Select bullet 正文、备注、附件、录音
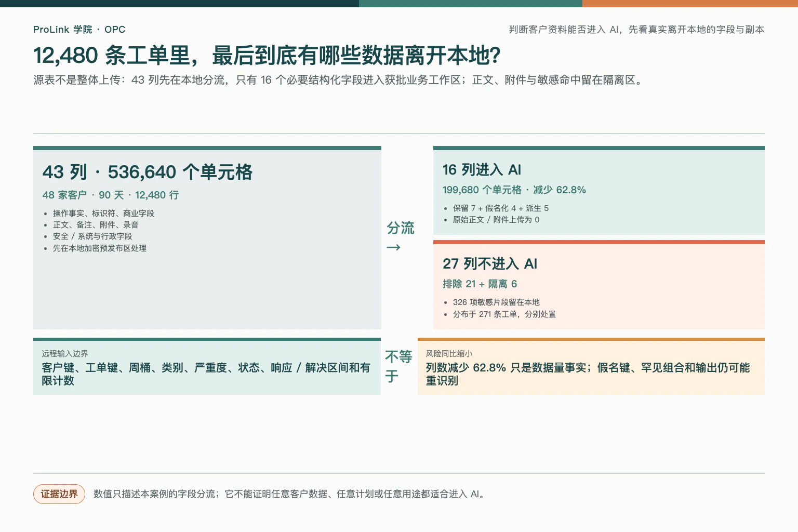Screen dimensions: 798x532 pos(96,225)
